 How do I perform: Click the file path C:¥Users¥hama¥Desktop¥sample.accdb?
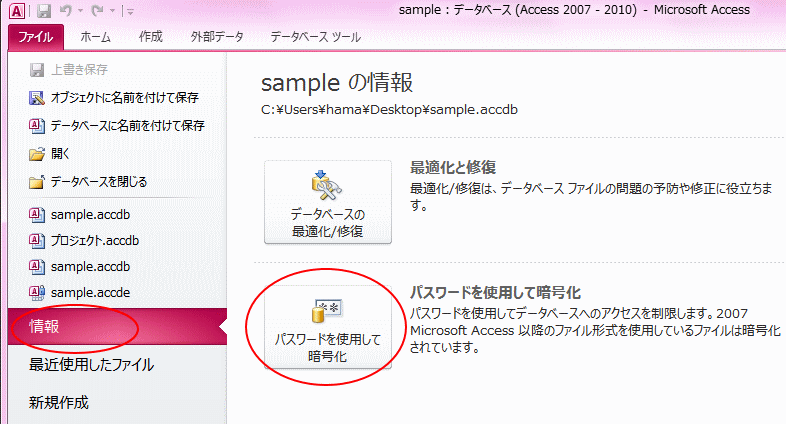coord(389,110)
